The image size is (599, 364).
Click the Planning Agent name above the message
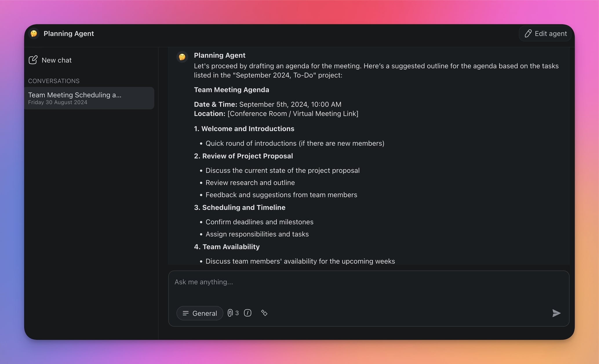point(219,55)
